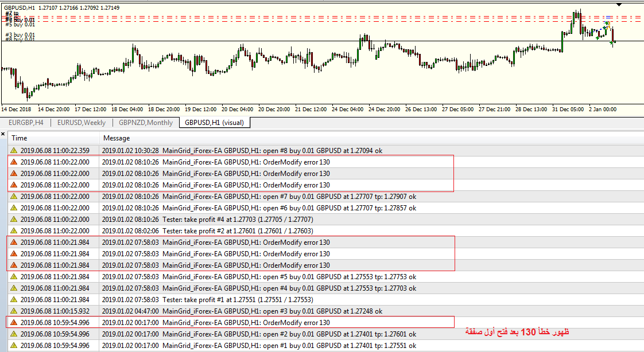Click warning icon on open #3 buy row
This screenshot has width=644, height=352.
click(14, 311)
